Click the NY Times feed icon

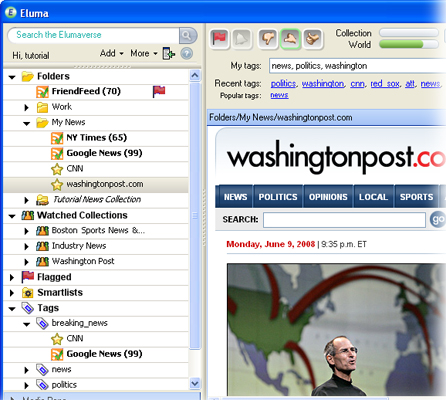tap(57, 138)
